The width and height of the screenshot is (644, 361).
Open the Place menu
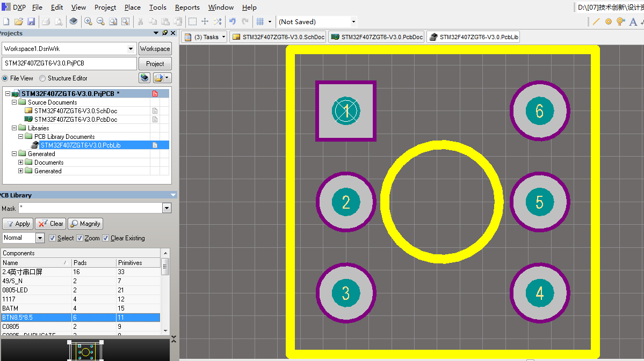point(132,8)
